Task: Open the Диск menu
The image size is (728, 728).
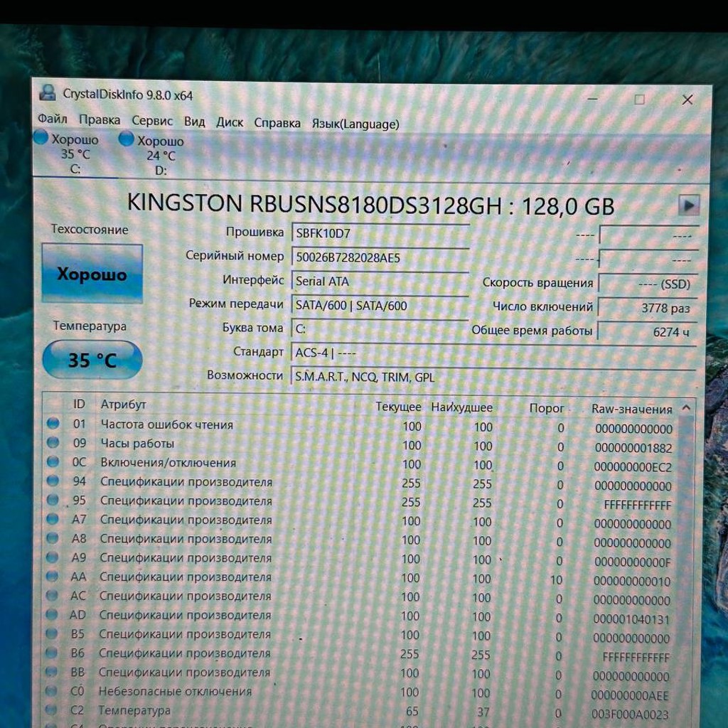Action: (x=230, y=122)
